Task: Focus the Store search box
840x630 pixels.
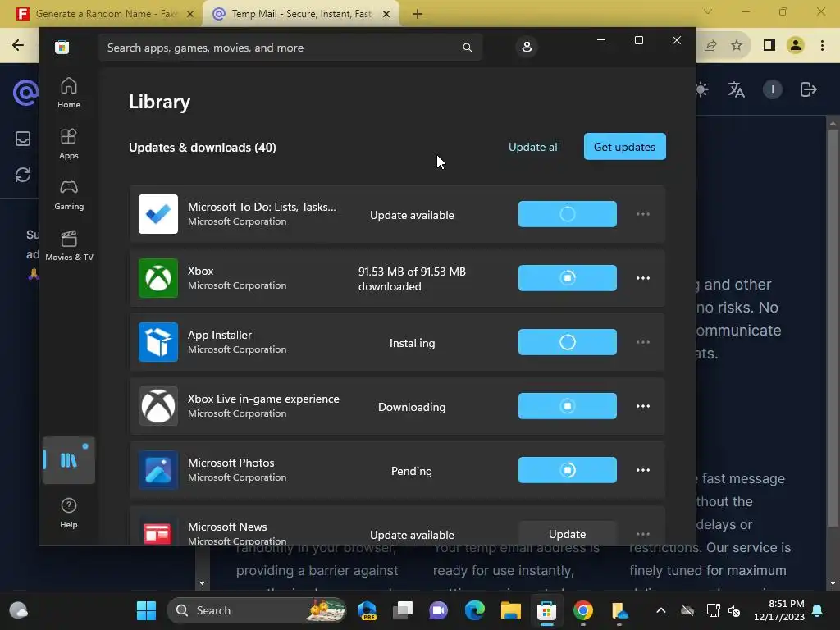Action: (290, 48)
